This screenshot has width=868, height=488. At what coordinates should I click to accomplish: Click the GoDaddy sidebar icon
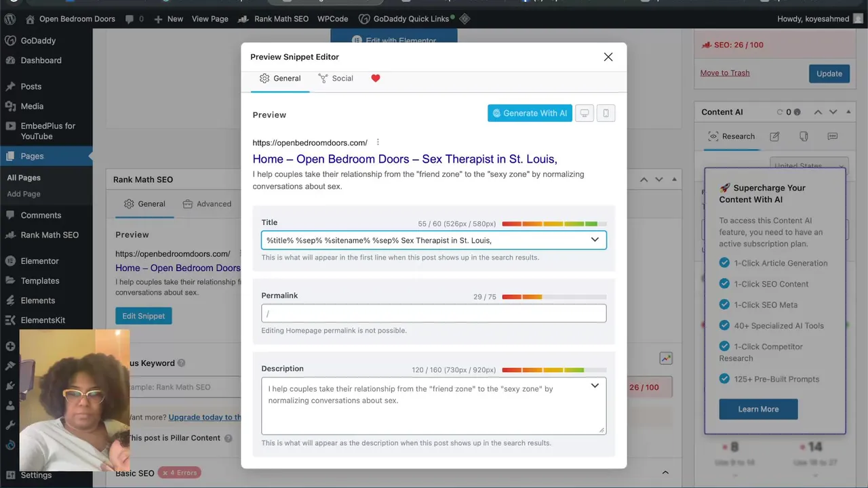pyautogui.click(x=10, y=41)
